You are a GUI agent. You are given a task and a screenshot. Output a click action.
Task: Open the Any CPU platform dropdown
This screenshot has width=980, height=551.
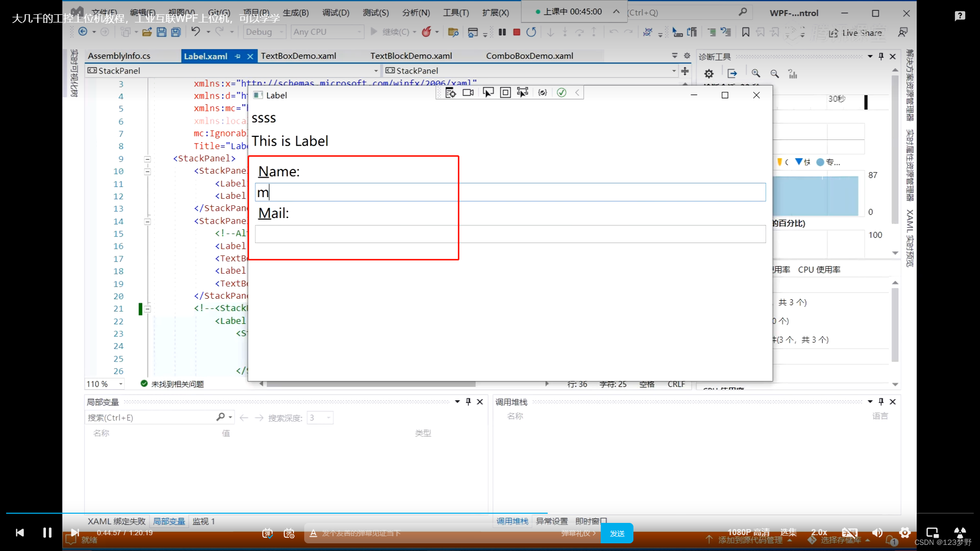[327, 32]
